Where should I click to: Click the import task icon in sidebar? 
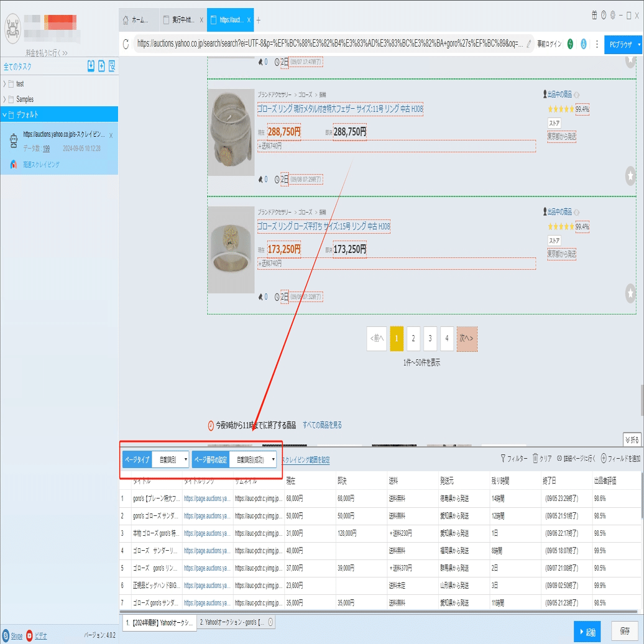pos(91,66)
